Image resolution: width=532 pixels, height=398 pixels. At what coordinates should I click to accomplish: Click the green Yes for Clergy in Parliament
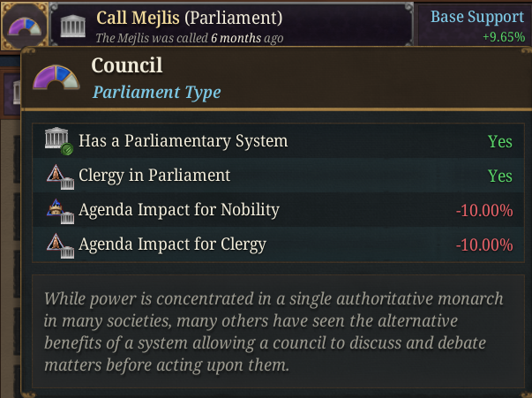pyautogui.click(x=499, y=176)
